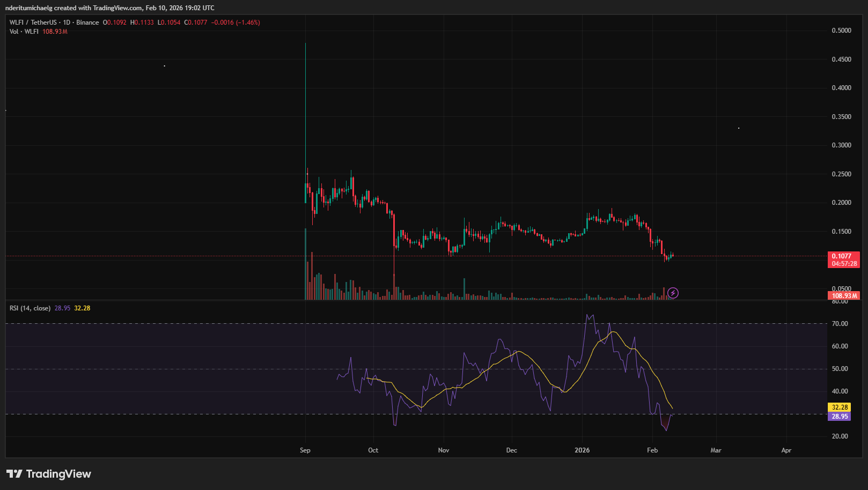Click the red 108.93M volume scale tag

coord(844,296)
